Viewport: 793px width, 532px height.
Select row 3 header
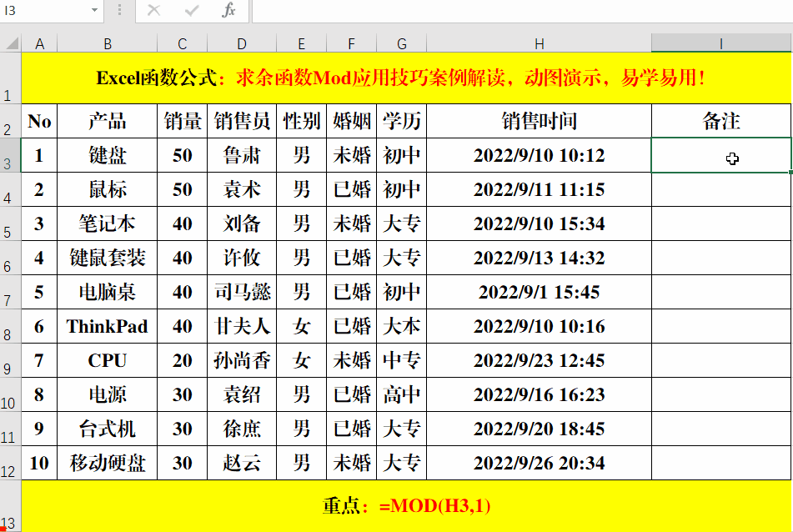[10, 155]
